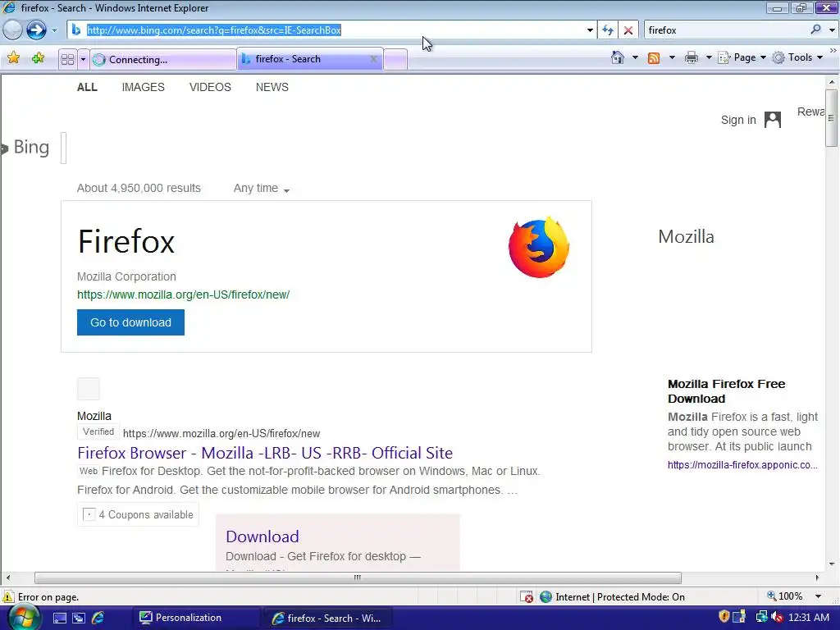Screen dimensions: 840x630
Task: Click the address bar URL field
Action: point(332,30)
